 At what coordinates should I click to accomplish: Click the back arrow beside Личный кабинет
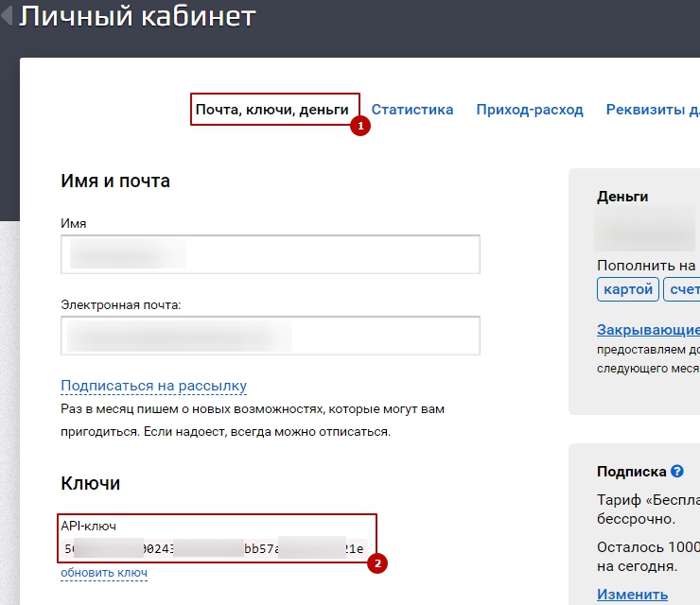[x=8, y=17]
